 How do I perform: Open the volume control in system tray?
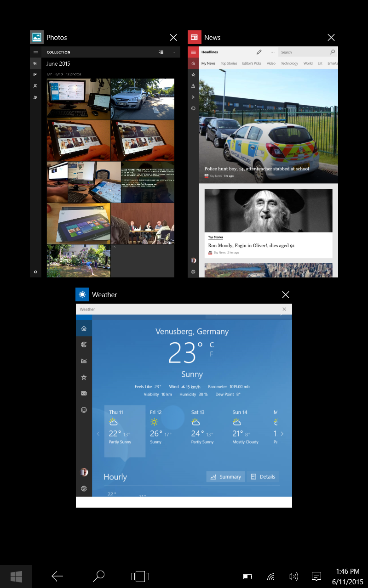pyautogui.click(x=293, y=577)
